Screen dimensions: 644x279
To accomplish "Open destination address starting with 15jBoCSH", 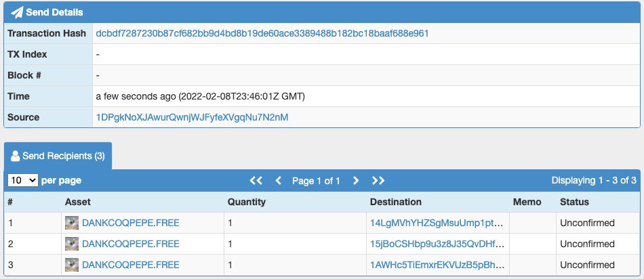I will pyautogui.click(x=437, y=244).
